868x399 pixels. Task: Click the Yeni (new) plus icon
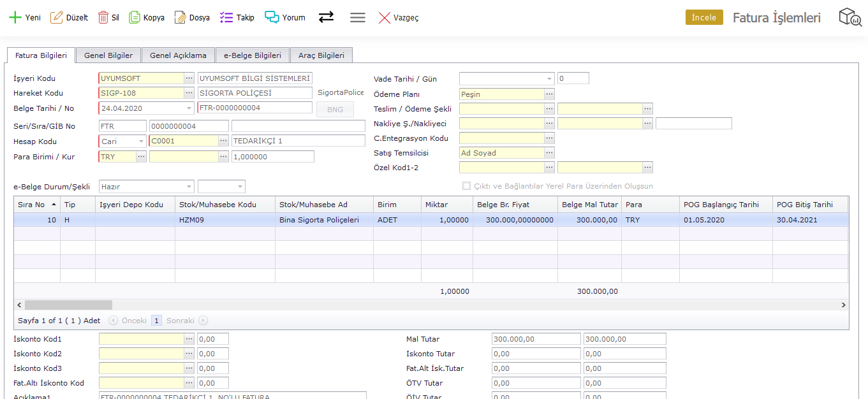pos(15,17)
